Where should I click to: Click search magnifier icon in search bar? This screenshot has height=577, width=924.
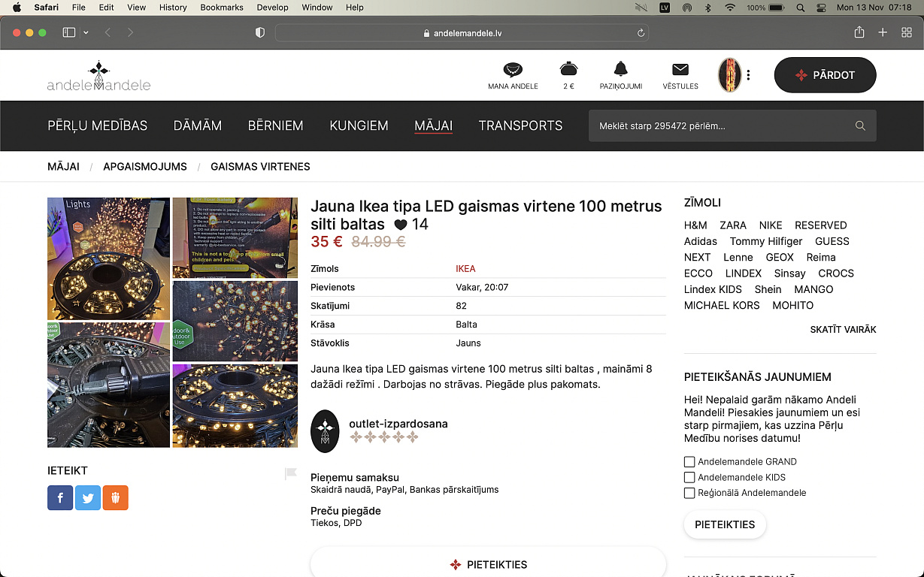click(860, 126)
